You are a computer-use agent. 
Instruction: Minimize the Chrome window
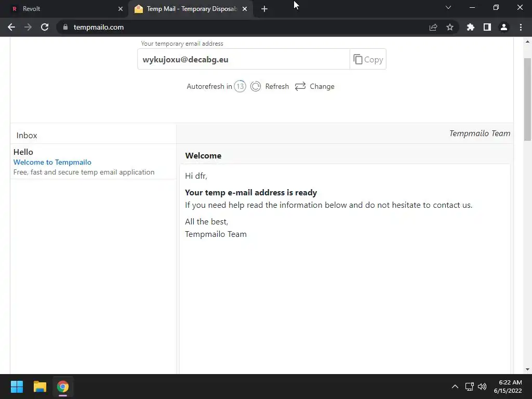(x=472, y=7)
